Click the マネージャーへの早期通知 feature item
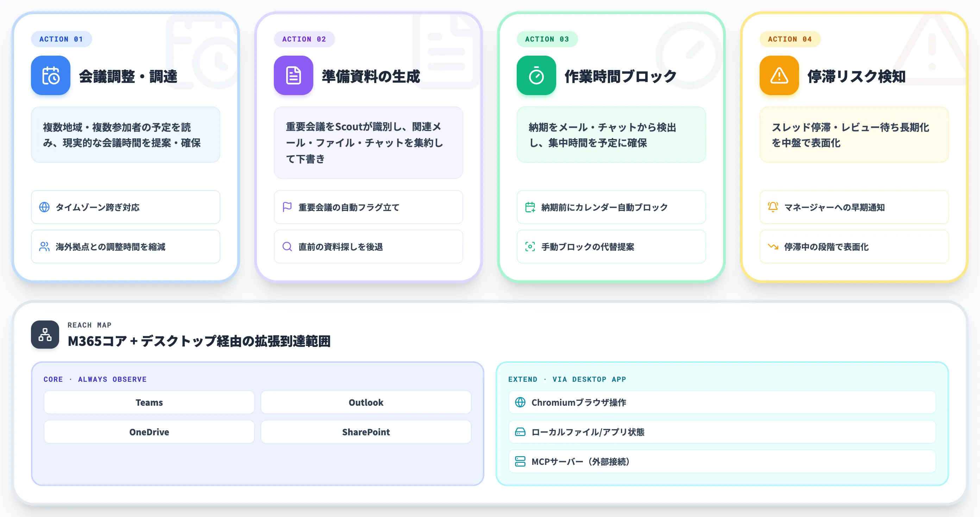The height and width of the screenshot is (517, 980). (854, 207)
